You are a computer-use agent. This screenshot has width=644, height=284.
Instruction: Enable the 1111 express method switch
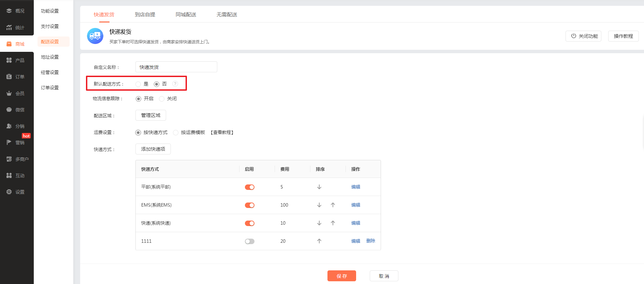pos(250,241)
